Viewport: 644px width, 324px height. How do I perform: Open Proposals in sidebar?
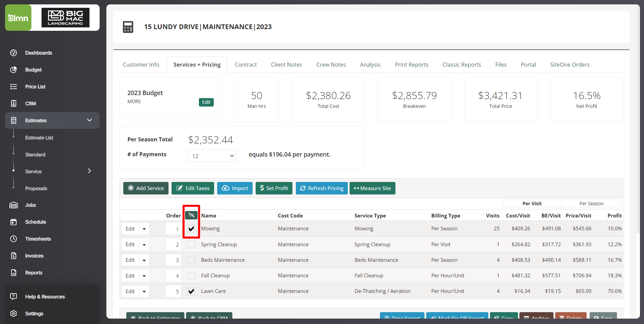[36, 188]
